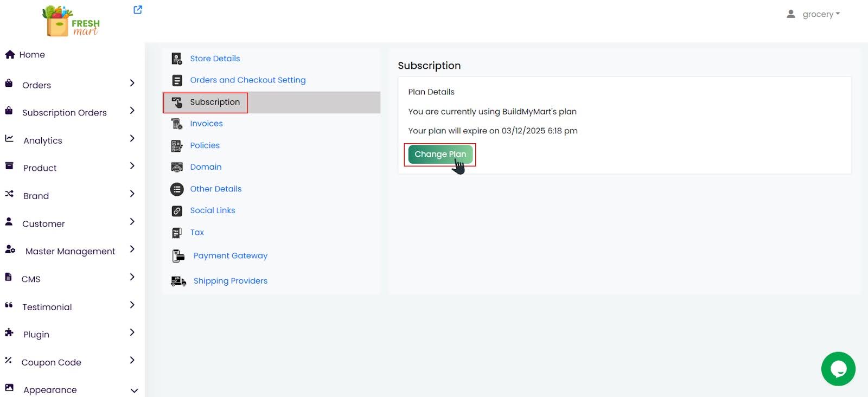Image resolution: width=868 pixels, height=397 pixels.
Task: Click the Tax receipt icon
Action: coord(177,233)
